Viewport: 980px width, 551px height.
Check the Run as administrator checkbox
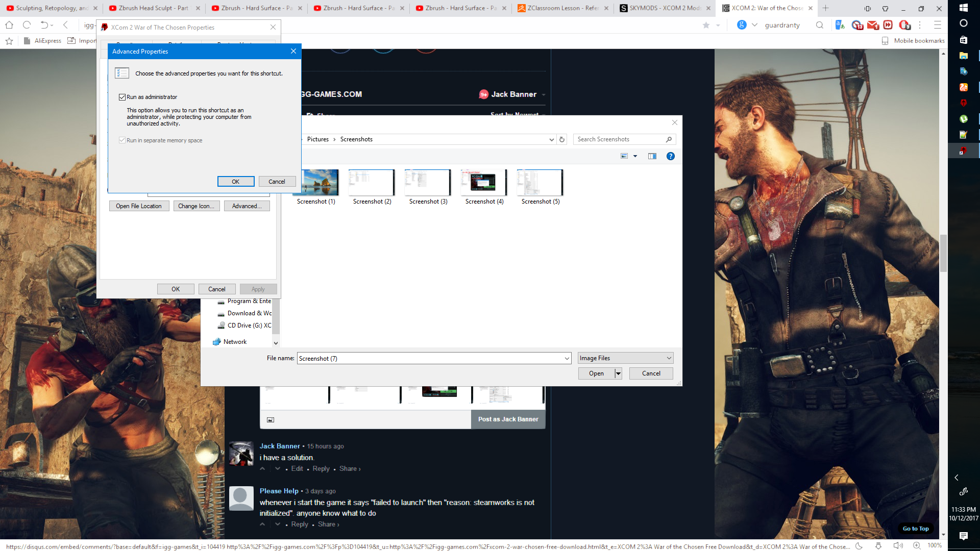(x=122, y=97)
